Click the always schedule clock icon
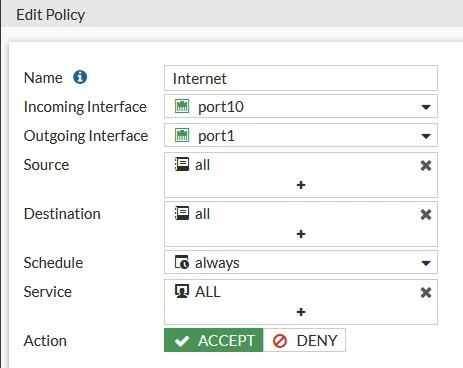The height and width of the screenshot is (368, 463). (x=182, y=262)
